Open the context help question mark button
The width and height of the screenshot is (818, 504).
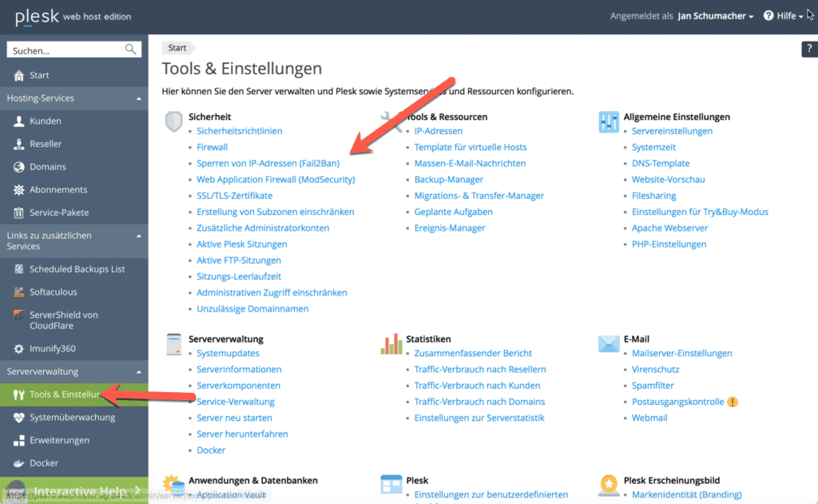click(808, 50)
